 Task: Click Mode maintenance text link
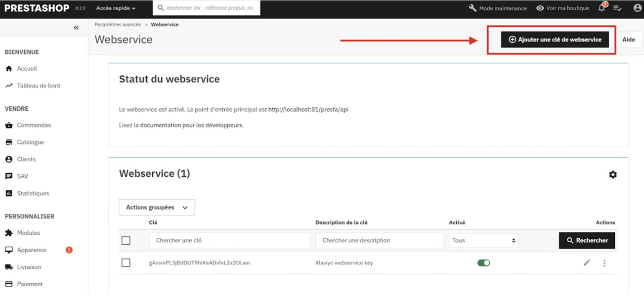coord(503,8)
